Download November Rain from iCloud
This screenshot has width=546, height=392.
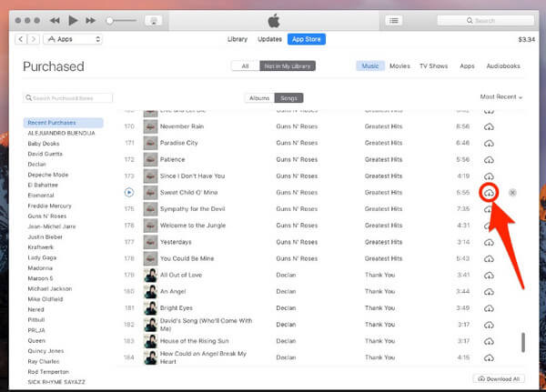pos(489,126)
